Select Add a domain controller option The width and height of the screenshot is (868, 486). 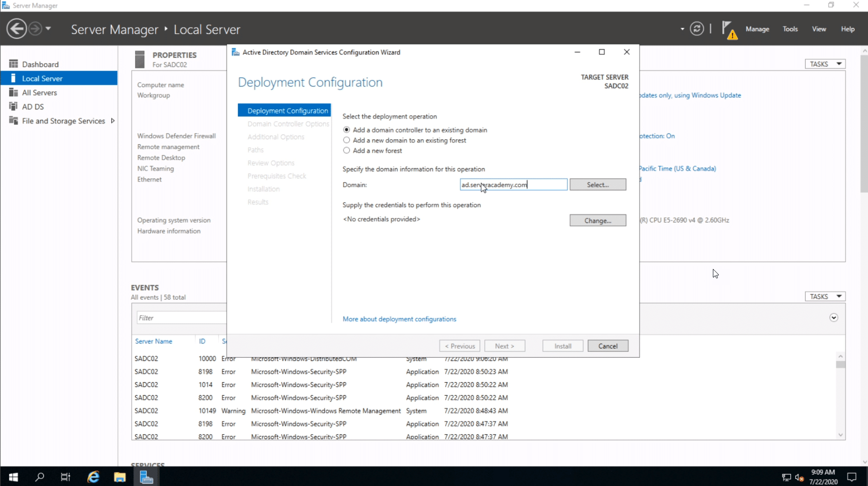347,130
